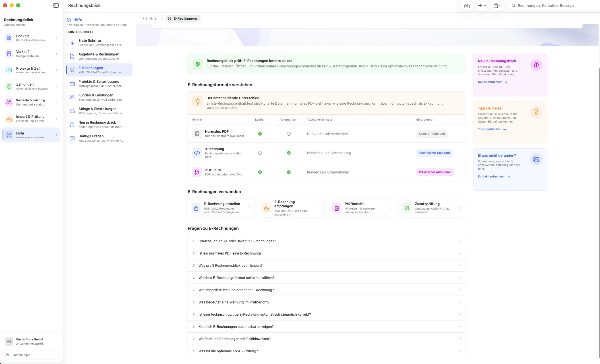The width and height of the screenshot is (600, 364).
Task: Open Kontakte & Leistungen people icon
Action: (x=9, y=102)
